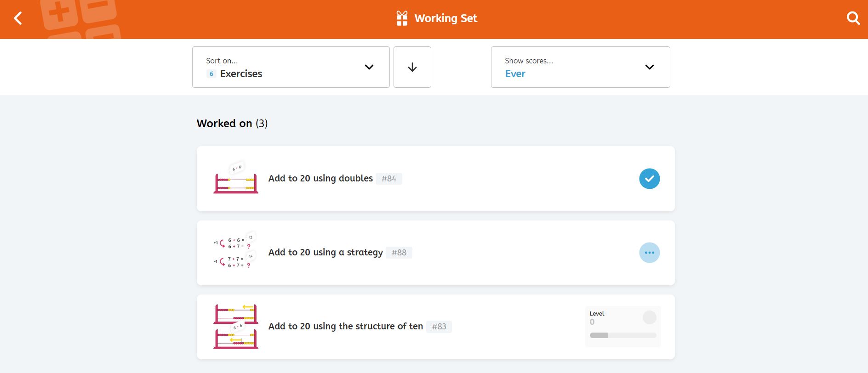Click the three-dots status circle for strategy

(649, 253)
